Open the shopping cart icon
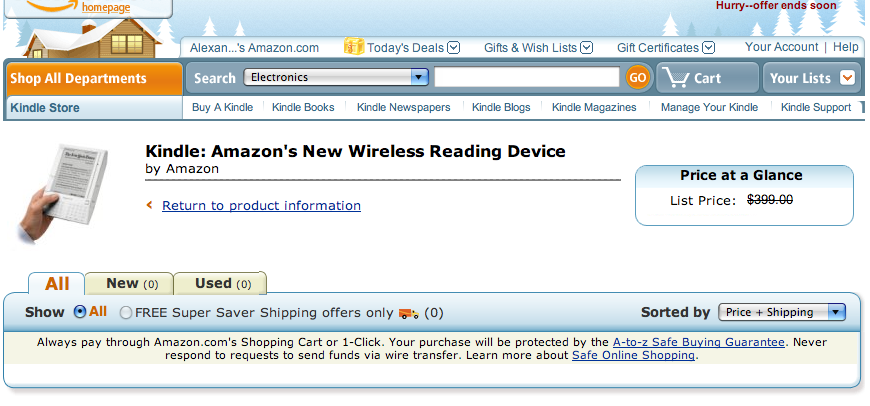This screenshot has width=870, height=406. (676, 77)
